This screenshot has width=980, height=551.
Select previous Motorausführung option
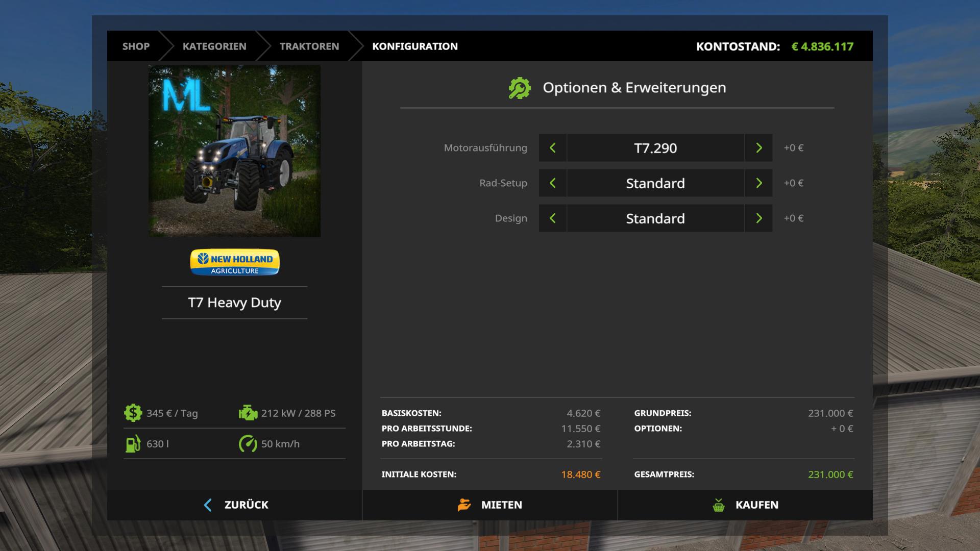click(x=552, y=148)
